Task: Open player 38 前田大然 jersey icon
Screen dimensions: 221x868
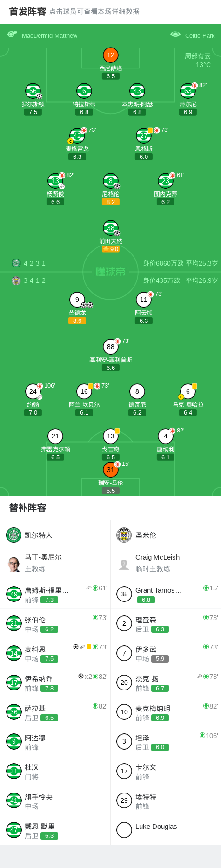Action: pos(111,228)
